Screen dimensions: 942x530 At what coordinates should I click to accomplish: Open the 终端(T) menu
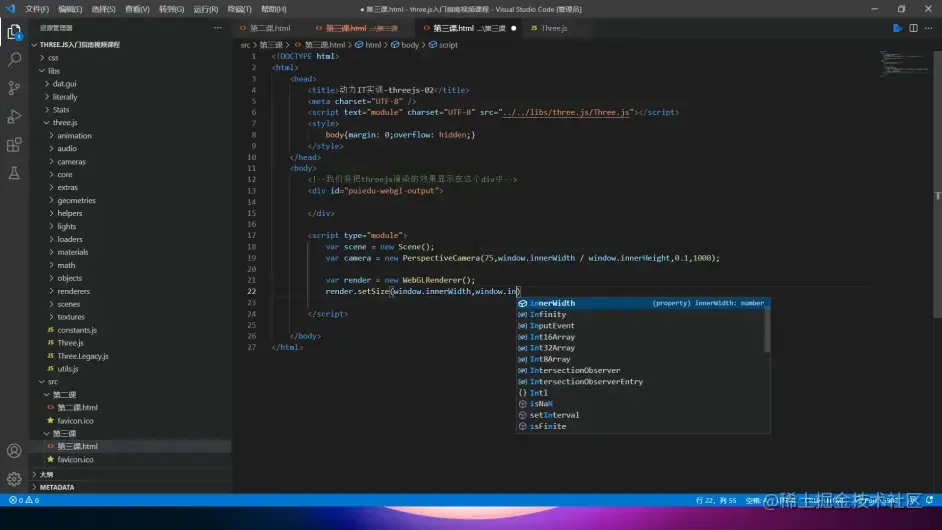240,9
